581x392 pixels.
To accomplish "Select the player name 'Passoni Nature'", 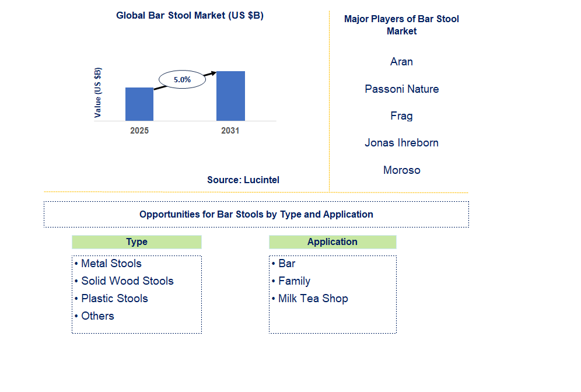I will pyautogui.click(x=402, y=89).
